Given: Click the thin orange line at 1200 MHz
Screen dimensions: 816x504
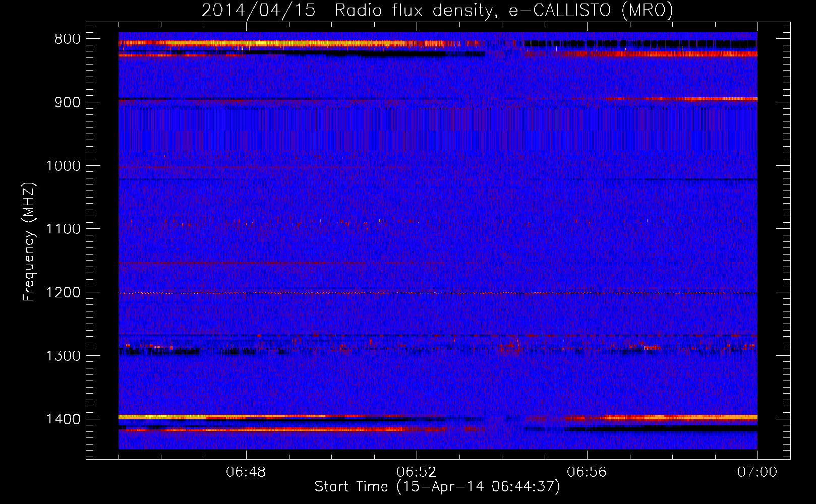Looking at the screenshot, I should click(438, 293).
